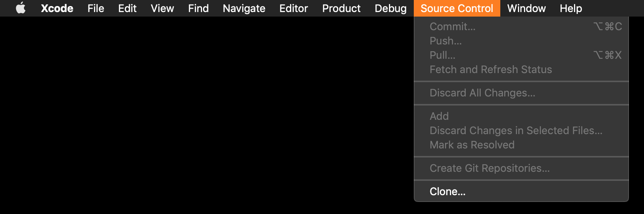Select the Commit… menu entry
Image resolution: width=644 pixels, height=214 pixels.
(x=521, y=26)
